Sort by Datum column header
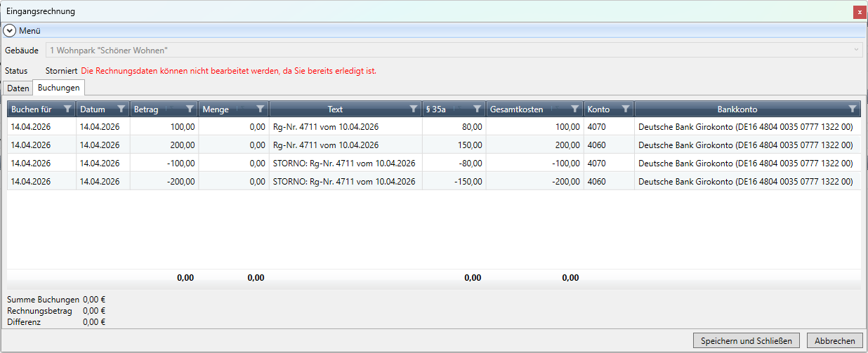This screenshot has height=353, width=868. (x=93, y=109)
